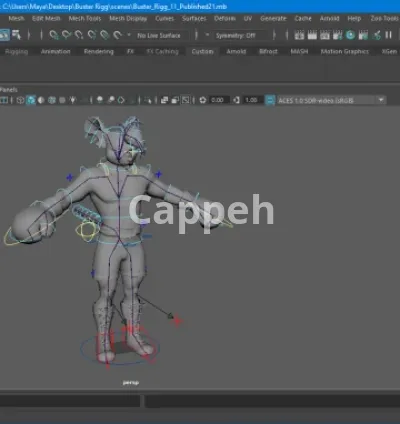
Task: Toggle Smooth shade all highlighted icon
Action: coord(31,100)
